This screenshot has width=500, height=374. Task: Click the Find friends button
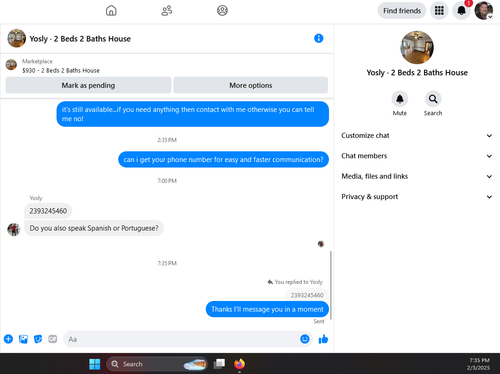[402, 11]
